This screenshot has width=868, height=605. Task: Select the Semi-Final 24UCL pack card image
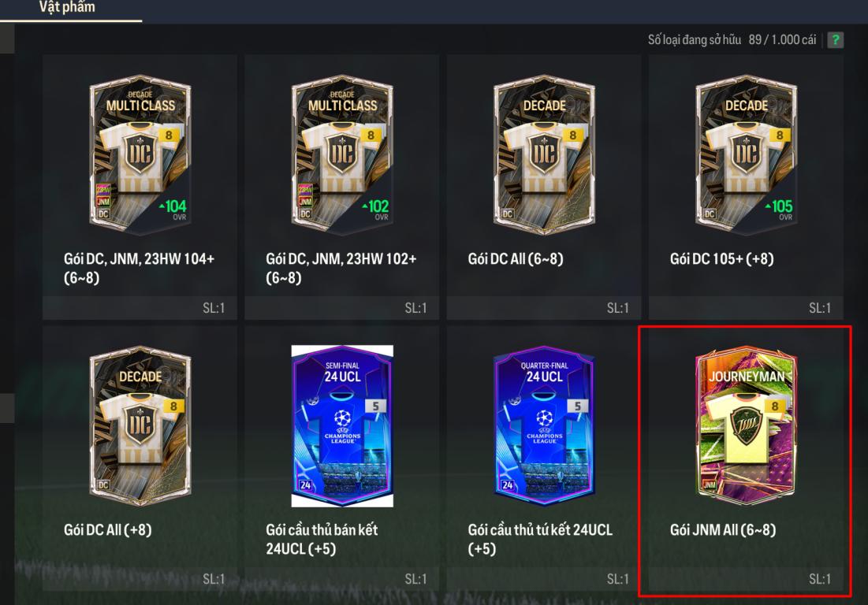pos(342,426)
